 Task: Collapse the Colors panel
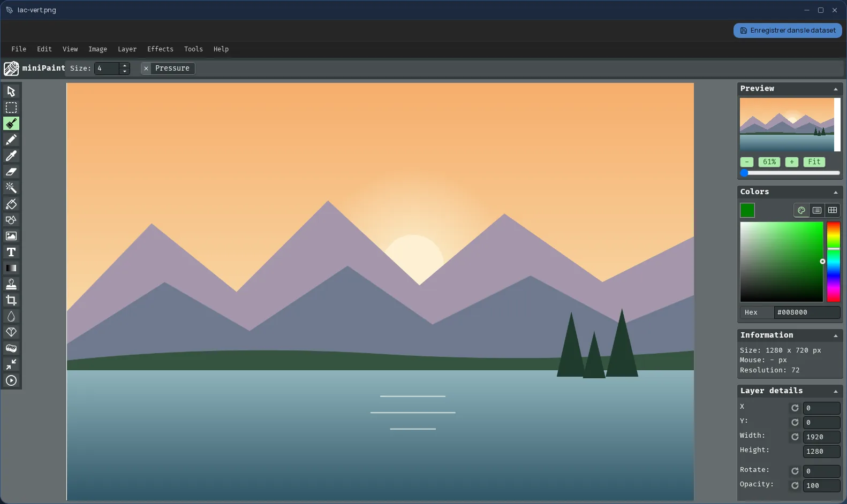(x=836, y=192)
